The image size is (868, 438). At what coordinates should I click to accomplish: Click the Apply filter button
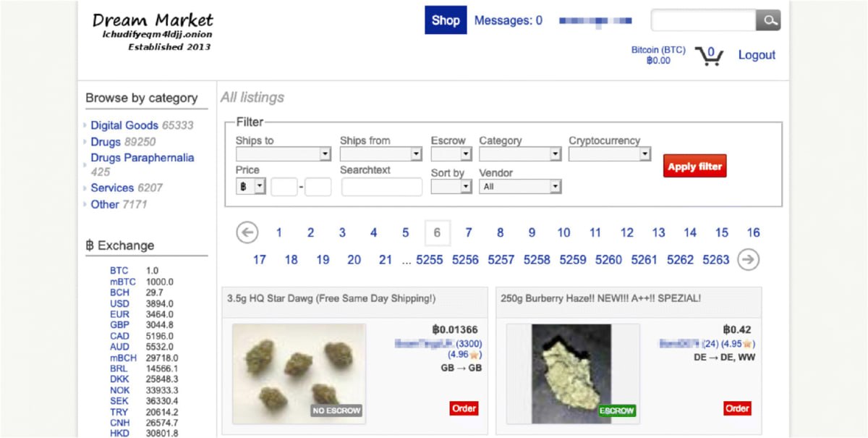point(694,167)
